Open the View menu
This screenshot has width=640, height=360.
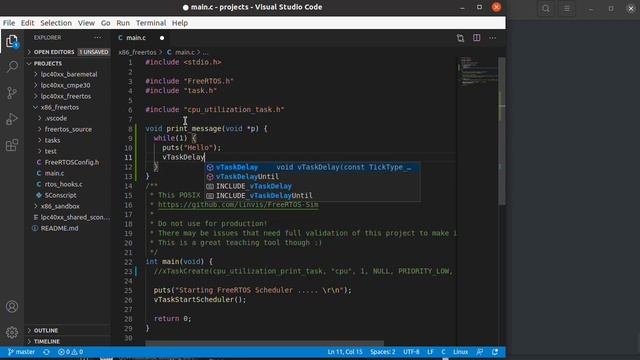86,23
